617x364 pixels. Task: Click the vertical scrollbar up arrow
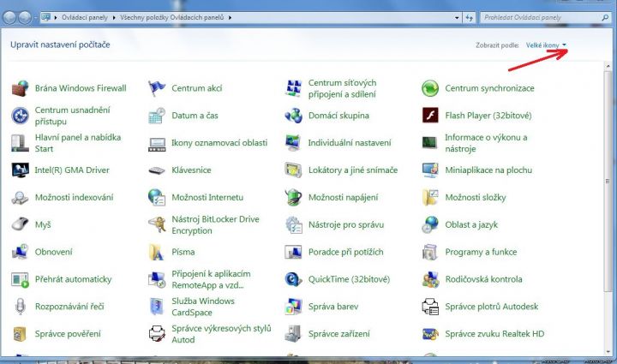point(608,66)
